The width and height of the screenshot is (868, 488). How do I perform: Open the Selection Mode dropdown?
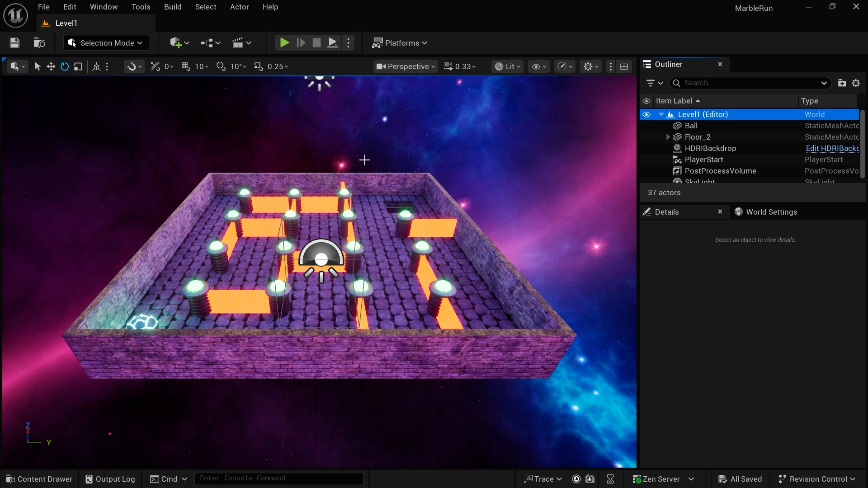(x=106, y=43)
